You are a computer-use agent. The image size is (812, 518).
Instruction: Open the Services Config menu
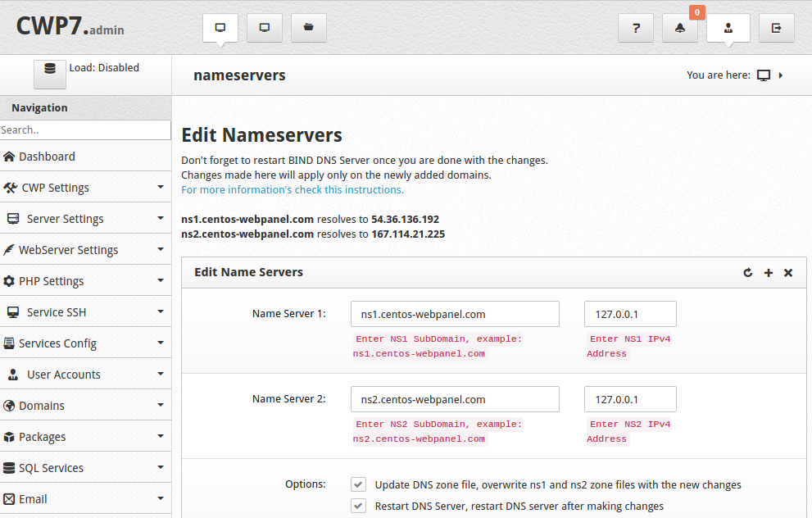coord(85,343)
